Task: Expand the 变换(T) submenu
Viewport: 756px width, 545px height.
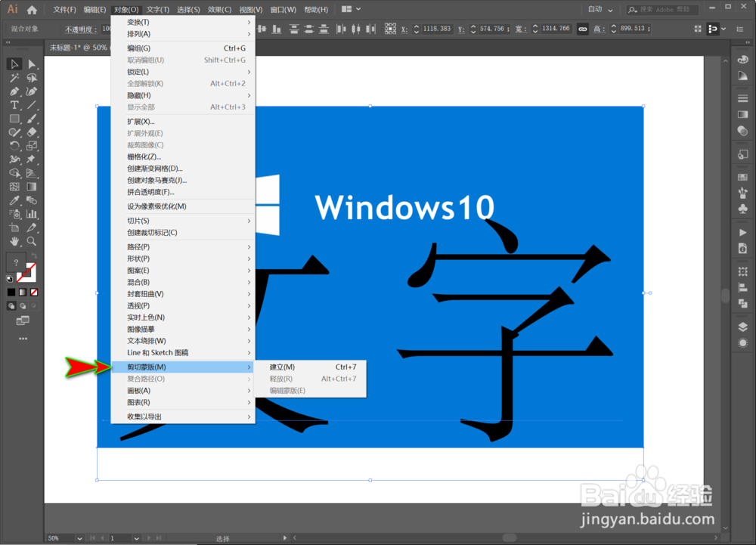Action: (x=183, y=22)
